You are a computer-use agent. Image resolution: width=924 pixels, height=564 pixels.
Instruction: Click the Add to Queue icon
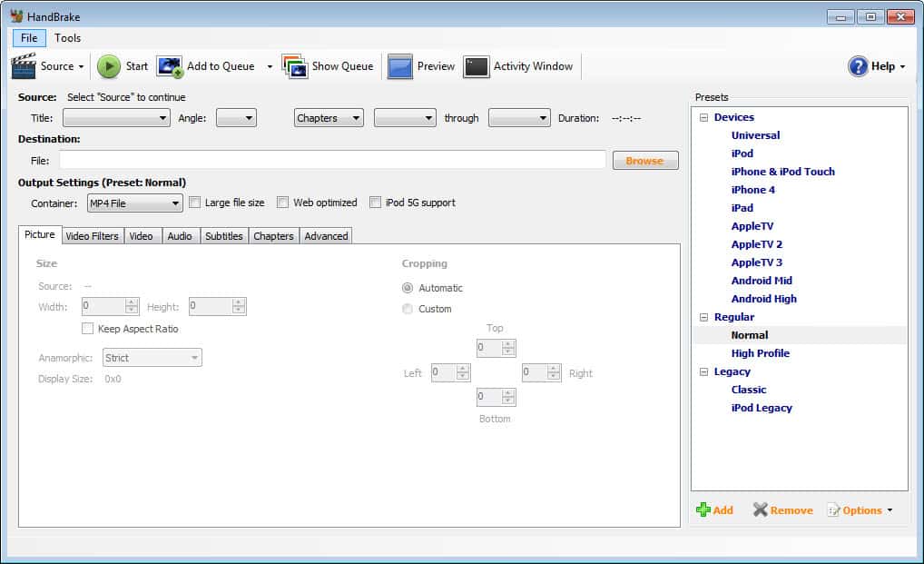point(170,66)
